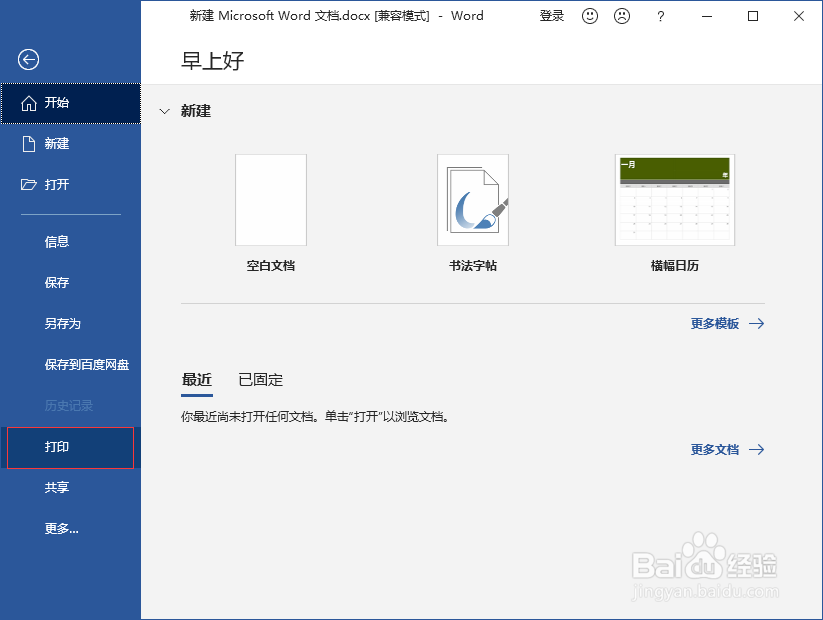The width and height of the screenshot is (823, 620).
Task: Minimize the Word window
Action: point(707,16)
